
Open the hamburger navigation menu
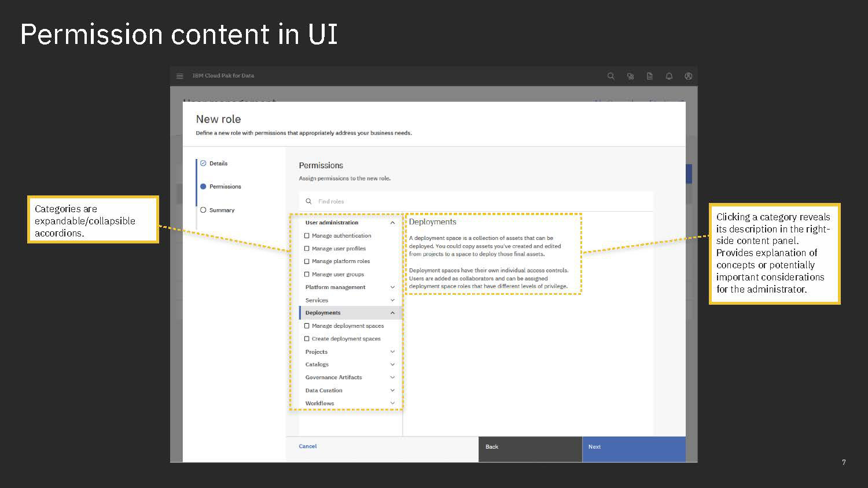[180, 76]
